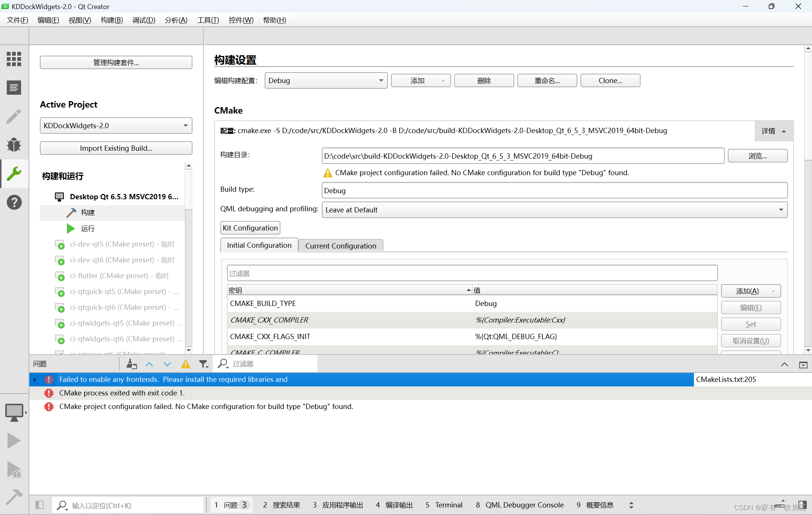Expand the failed frontends error entry
This screenshot has width=812, height=515.
(x=35, y=380)
